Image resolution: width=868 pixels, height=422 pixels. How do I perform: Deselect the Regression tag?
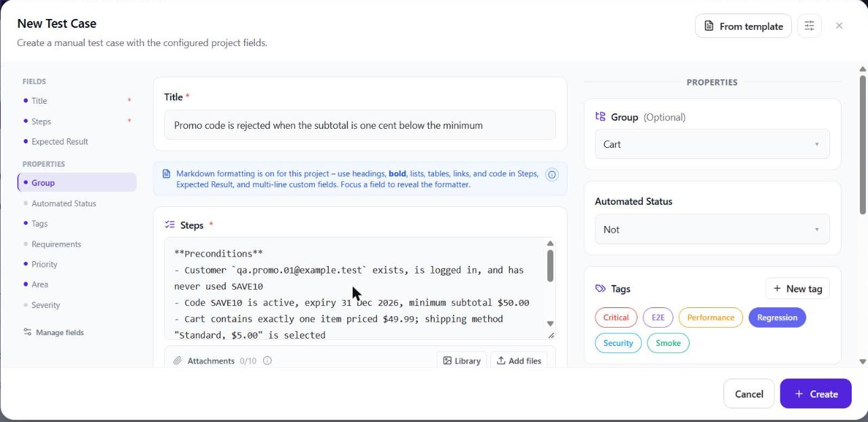click(x=777, y=318)
